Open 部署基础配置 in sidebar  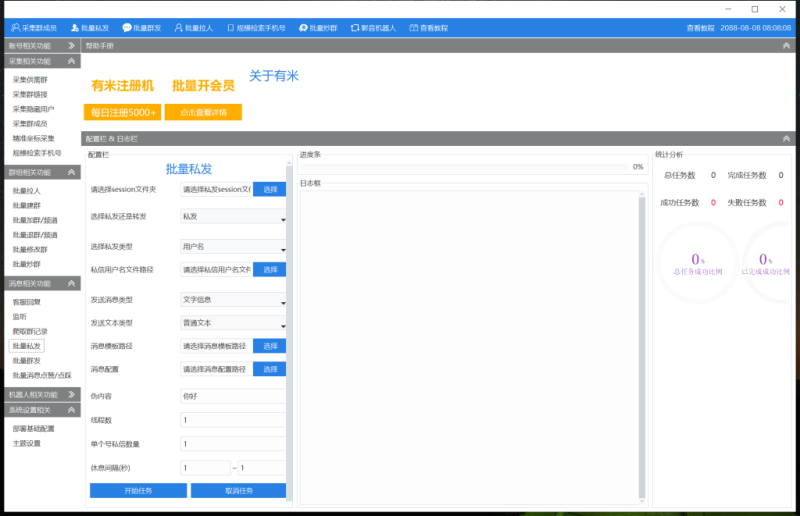(x=33, y=429)
